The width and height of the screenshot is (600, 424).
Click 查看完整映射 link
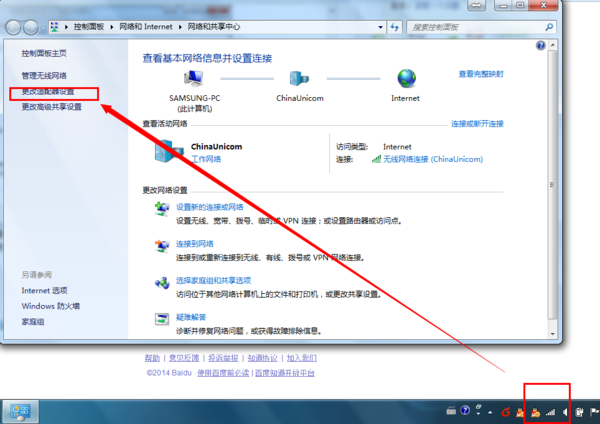[x=481, y=74]
